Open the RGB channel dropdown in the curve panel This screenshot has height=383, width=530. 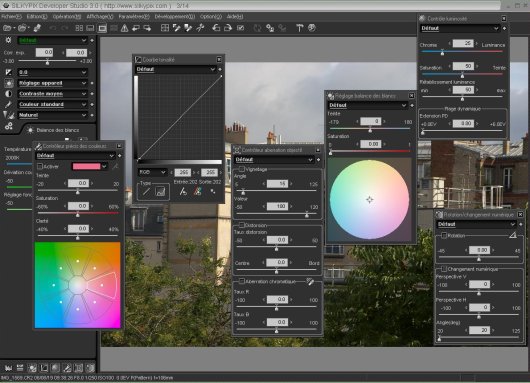coord(152,172)
